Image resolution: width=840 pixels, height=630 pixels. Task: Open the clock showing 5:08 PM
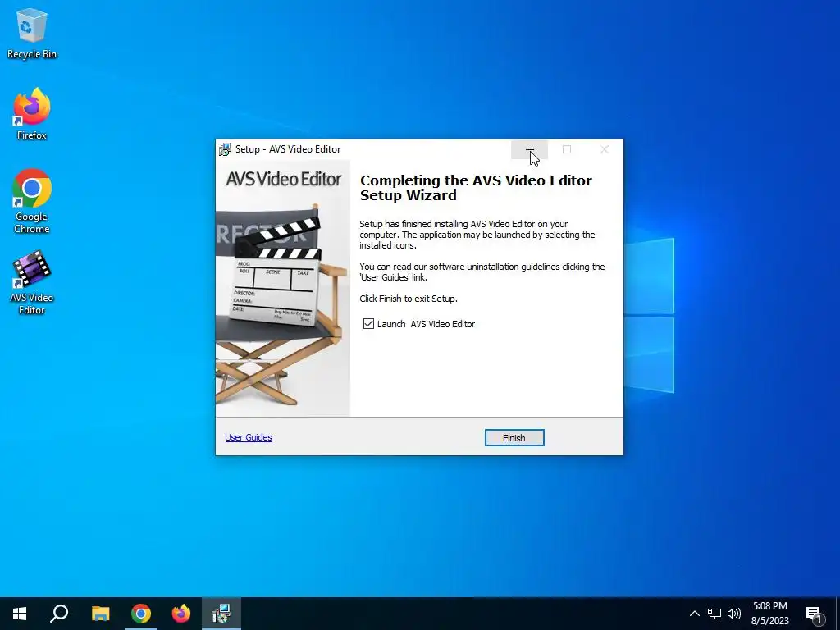pos(769,614)
